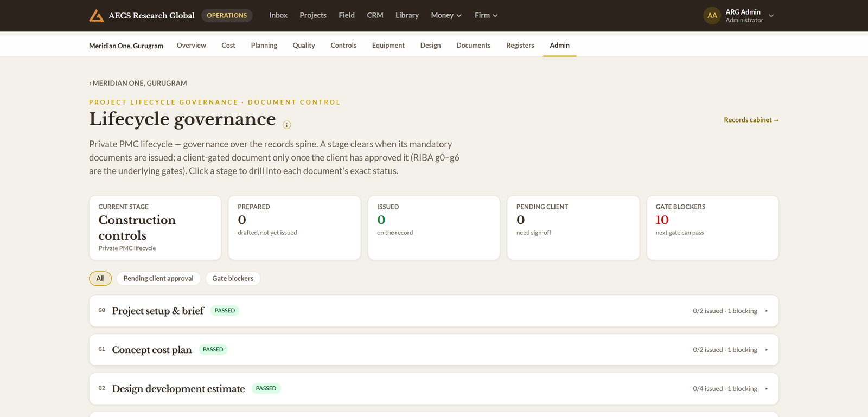
Task: Click the ARG Admin user name
Action: tap(743, 12)
